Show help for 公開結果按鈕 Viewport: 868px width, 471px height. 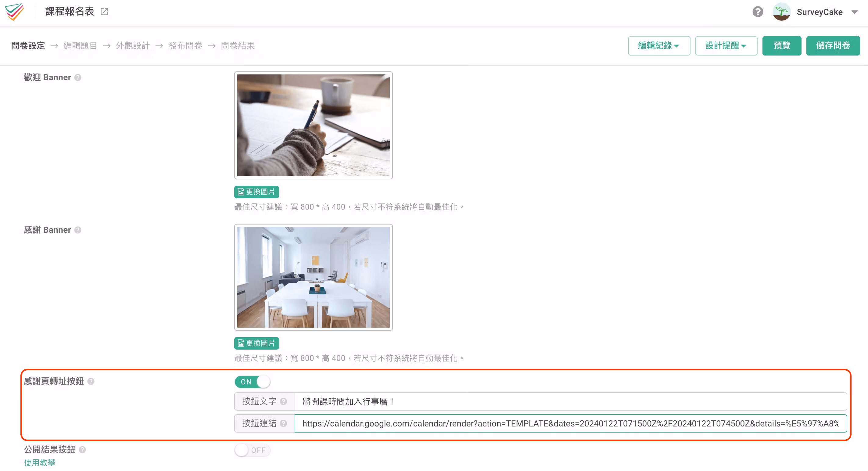pyautogui.click(x=82, y=449)
